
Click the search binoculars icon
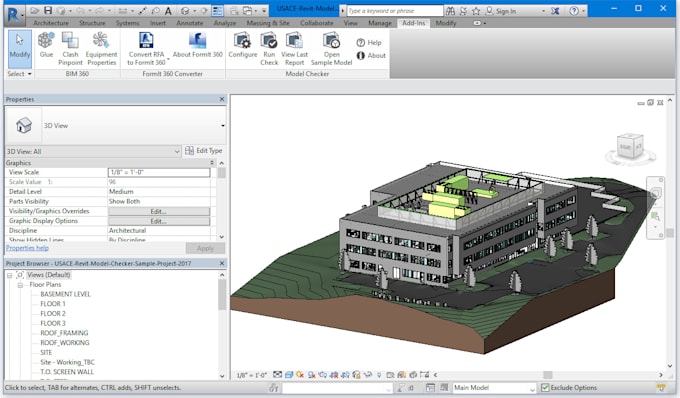coord(451,11)
